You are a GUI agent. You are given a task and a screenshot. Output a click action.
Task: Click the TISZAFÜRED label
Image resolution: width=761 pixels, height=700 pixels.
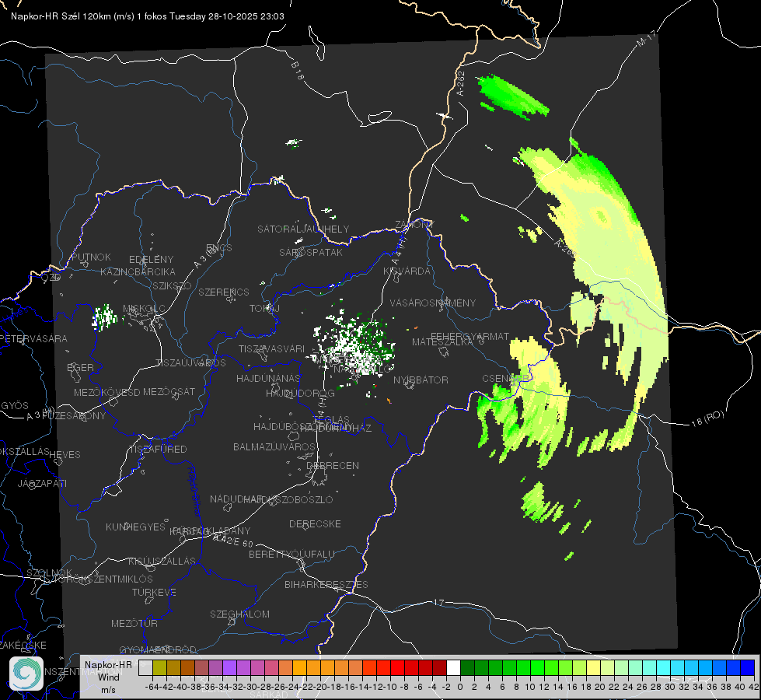[x=158, y=450]
